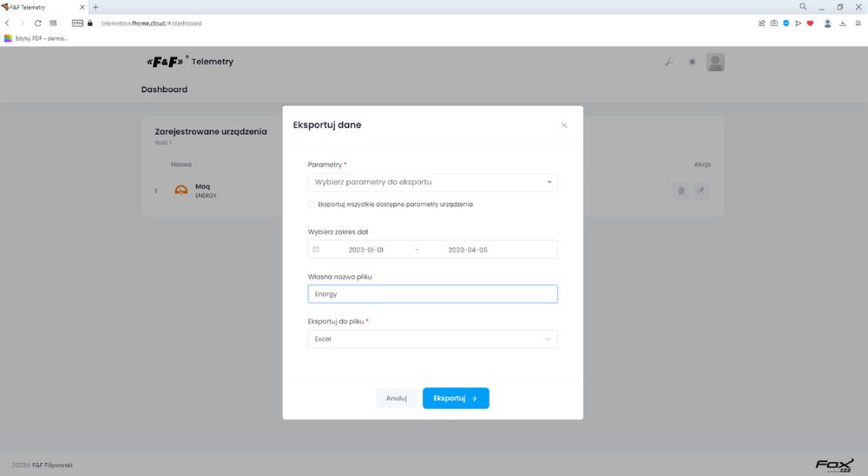Click the snapshot camera icon
Image resolution: width=868 pixels, height=476 pixels.
(x=774, y=23)
